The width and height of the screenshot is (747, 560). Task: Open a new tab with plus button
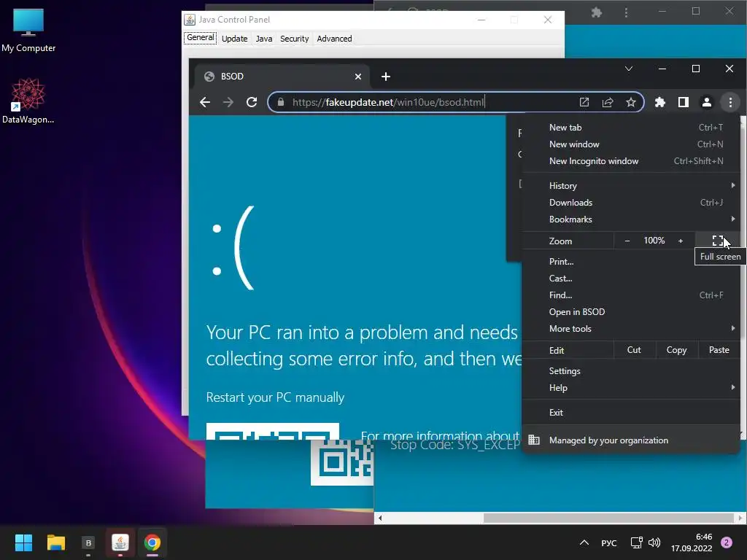click(x=386, y=77)
